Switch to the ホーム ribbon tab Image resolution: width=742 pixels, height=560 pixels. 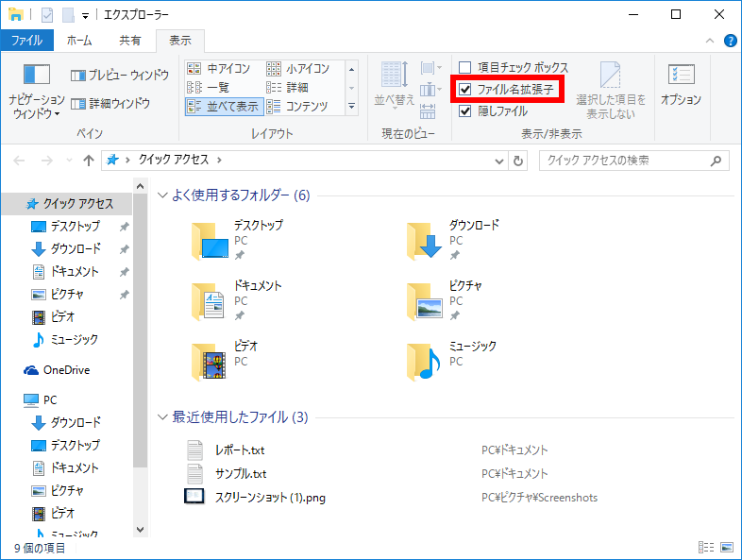point(79,41)
